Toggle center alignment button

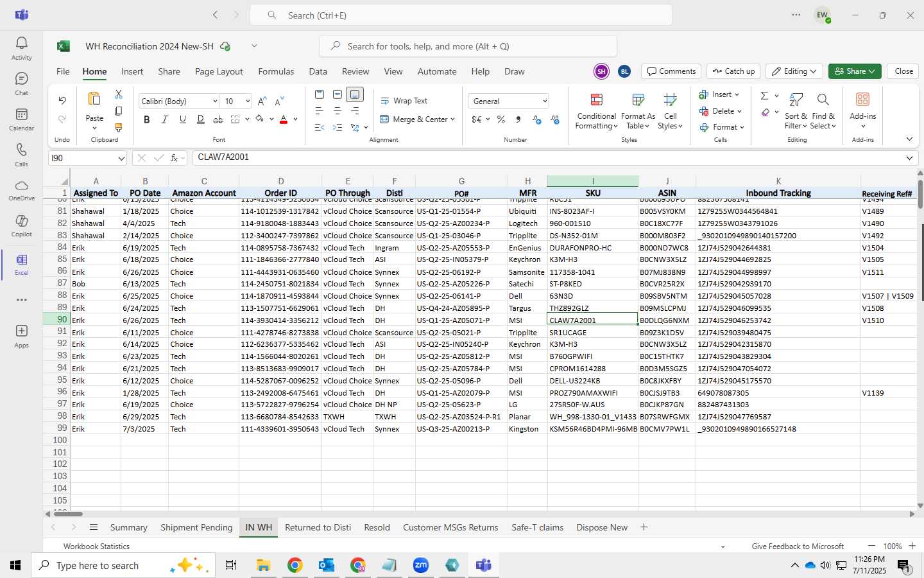337,111
